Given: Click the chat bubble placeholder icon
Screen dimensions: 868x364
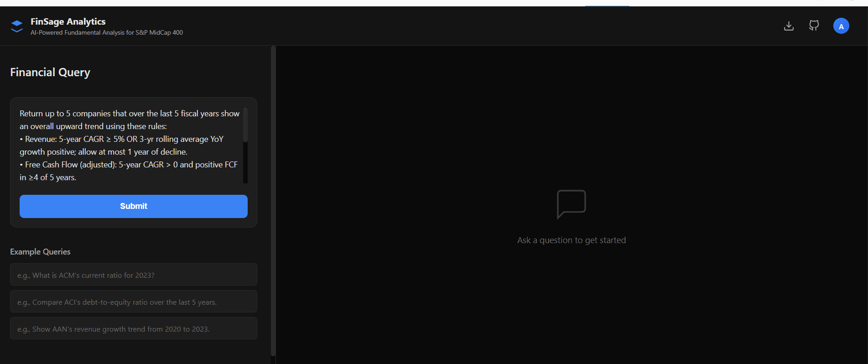Looking at the screenshot, I should tap(571, 204).
